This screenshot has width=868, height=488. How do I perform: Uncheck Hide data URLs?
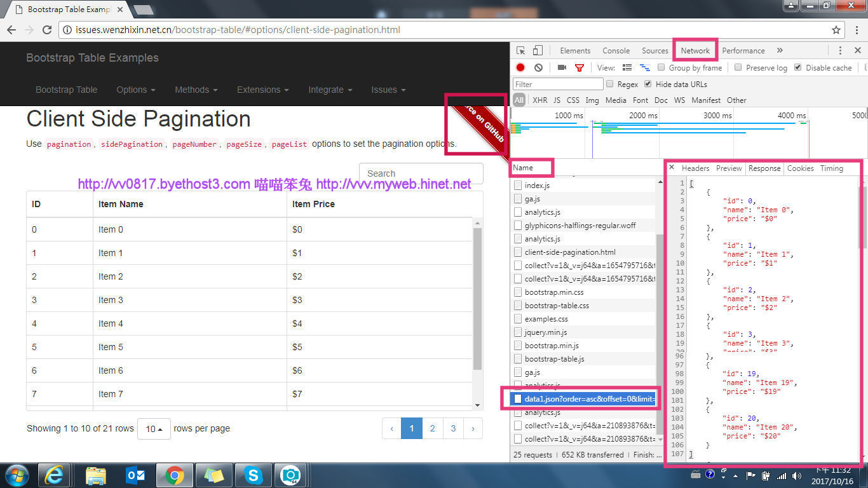tap(648, 84)
